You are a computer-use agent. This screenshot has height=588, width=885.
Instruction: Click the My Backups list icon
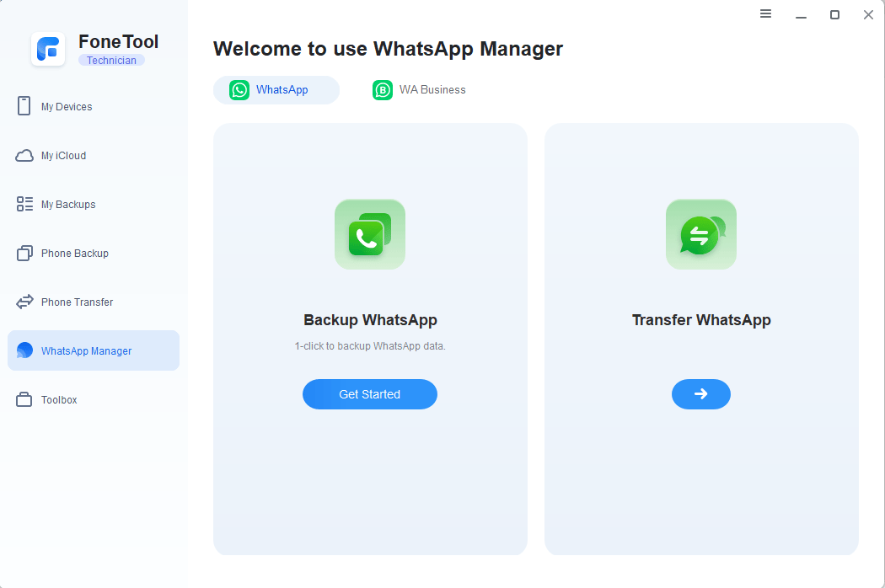(24, 204)
